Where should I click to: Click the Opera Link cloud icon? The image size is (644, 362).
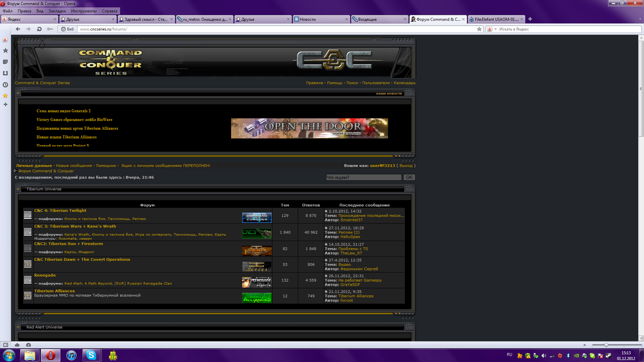[x=17, y=345]
